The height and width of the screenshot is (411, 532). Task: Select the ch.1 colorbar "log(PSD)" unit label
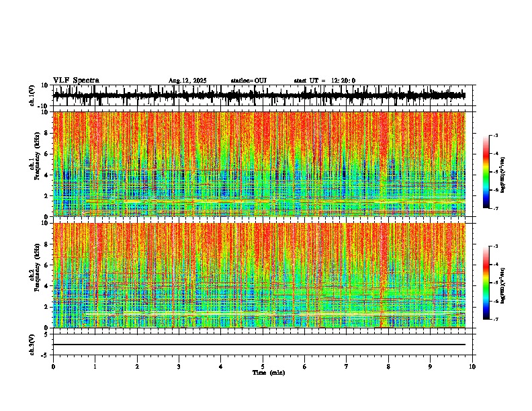(503, 175)
